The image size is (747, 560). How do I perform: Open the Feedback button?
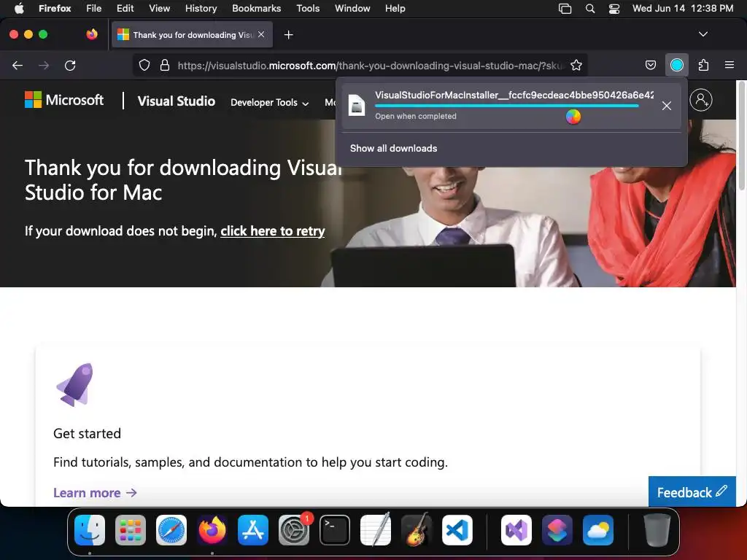692,492
